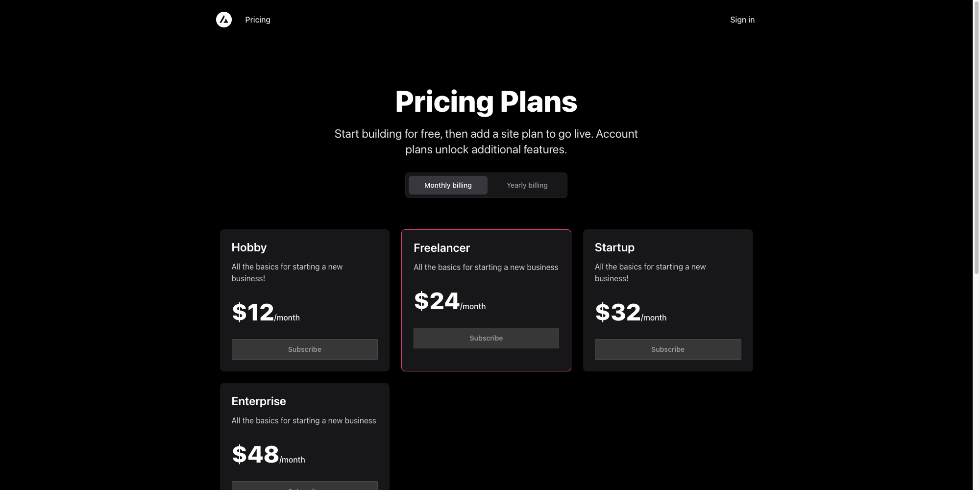Select the Hobby plan title

(x=249, y=247)
